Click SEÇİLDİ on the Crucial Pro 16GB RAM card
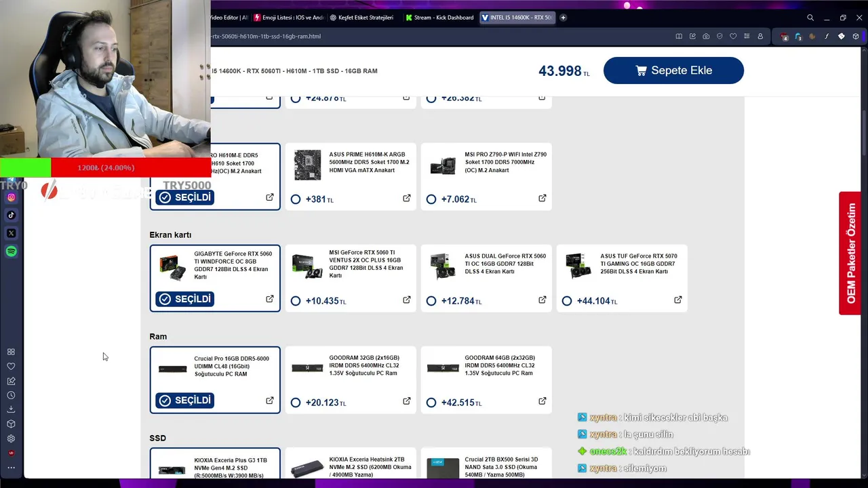 (185, 401)
